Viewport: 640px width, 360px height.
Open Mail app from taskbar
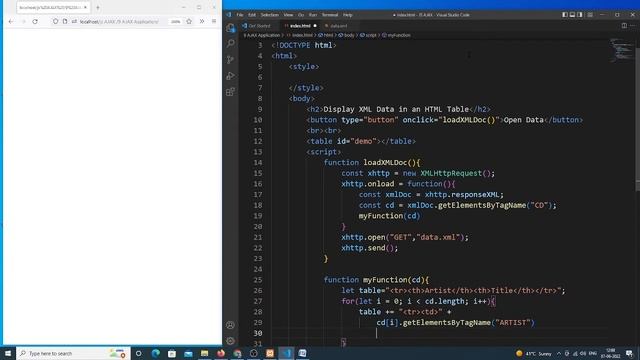click(x=188, y=353)
